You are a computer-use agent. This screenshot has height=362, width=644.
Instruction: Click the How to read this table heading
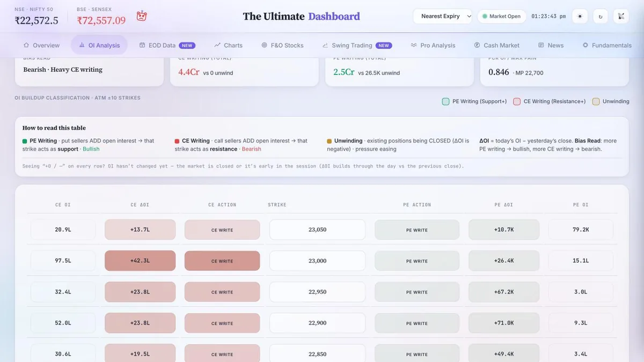(54, 128)
